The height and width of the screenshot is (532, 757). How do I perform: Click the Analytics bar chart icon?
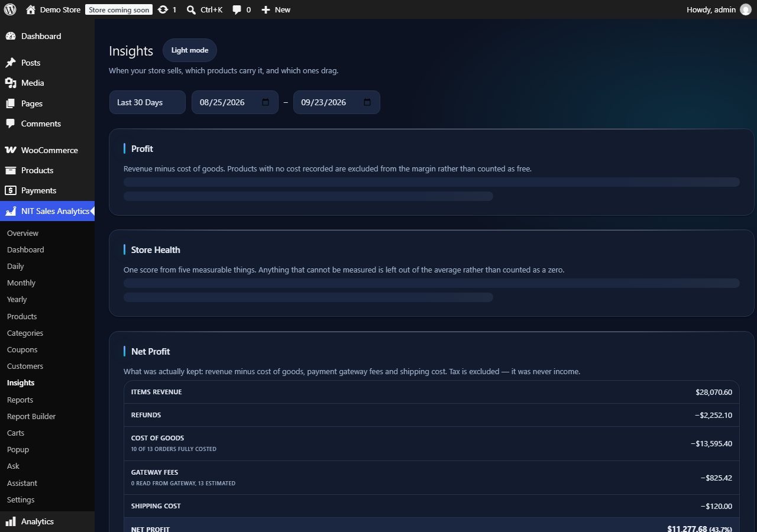click(x=11, y=521)
